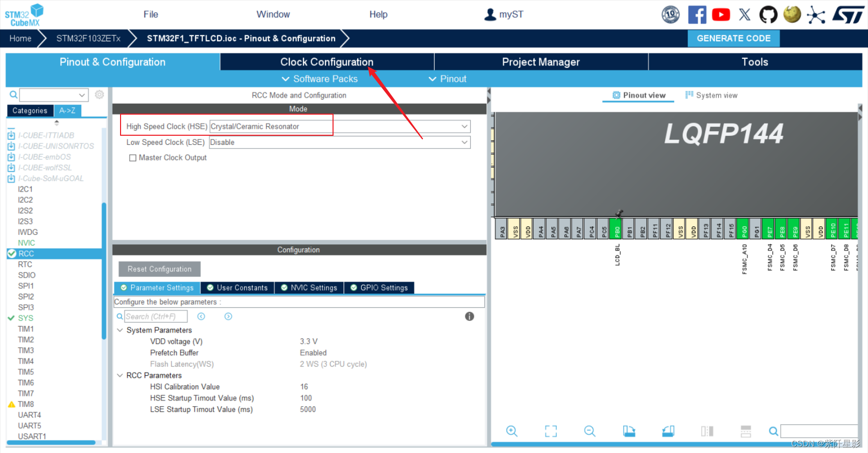The height and width of the screenshot is (453, 868).
Task: Open the ST Facebook page icon
Action: coord(697,15)
